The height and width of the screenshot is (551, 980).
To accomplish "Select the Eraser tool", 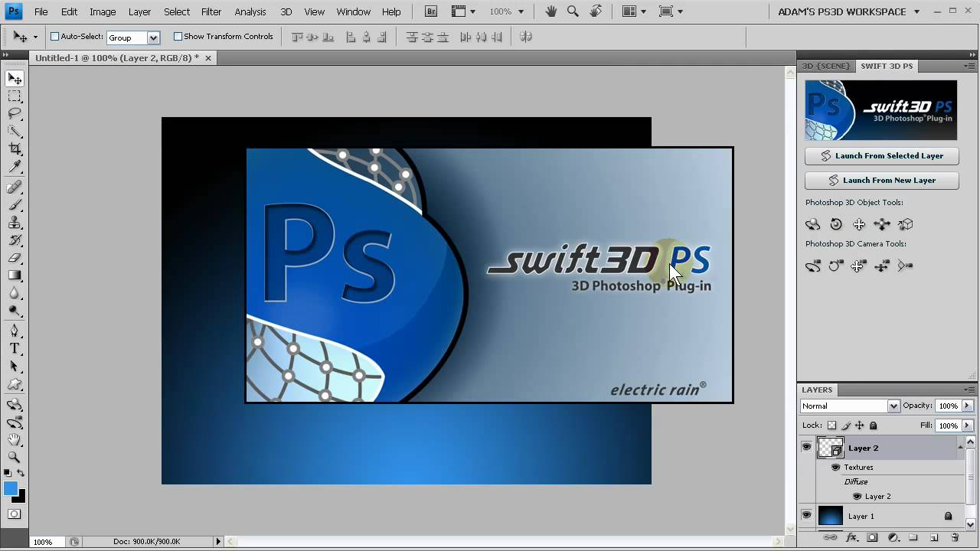I will click(x=15, y=258).
